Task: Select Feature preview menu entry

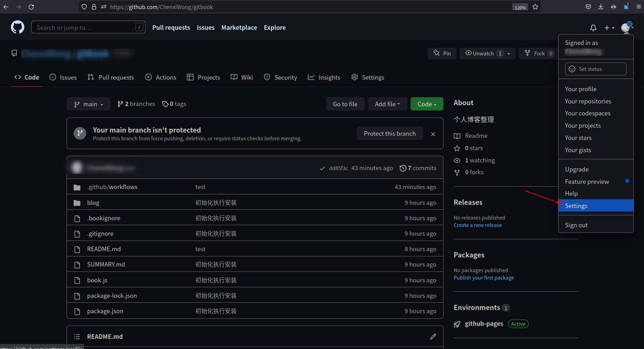Action: point(596,182)
